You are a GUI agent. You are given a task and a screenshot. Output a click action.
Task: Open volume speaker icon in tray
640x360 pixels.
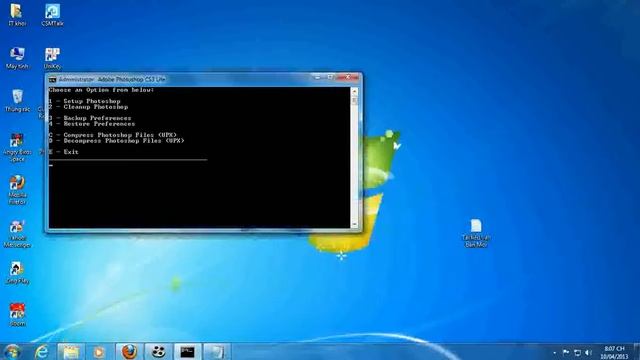(x=588, y=352)
